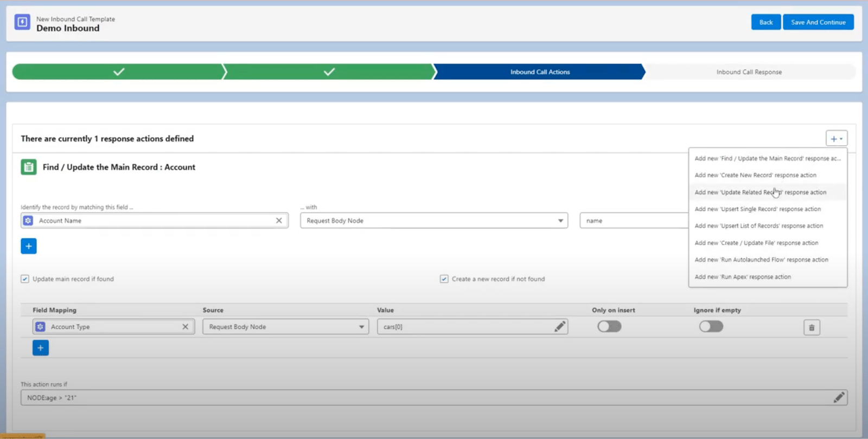
Task: Select the Inbound Call Actions step
Action: tap(540, 72)
